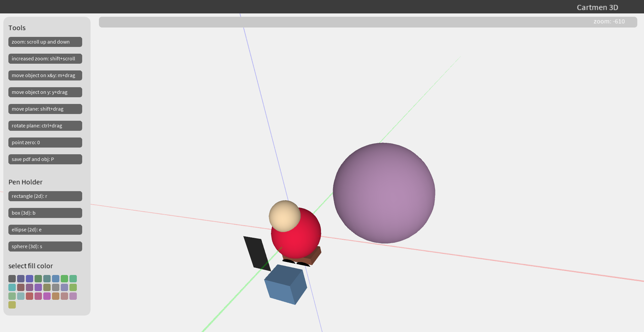Click "save pdf and obj: P"
Viewport: 644px width, 332px height.
point(45,159)
